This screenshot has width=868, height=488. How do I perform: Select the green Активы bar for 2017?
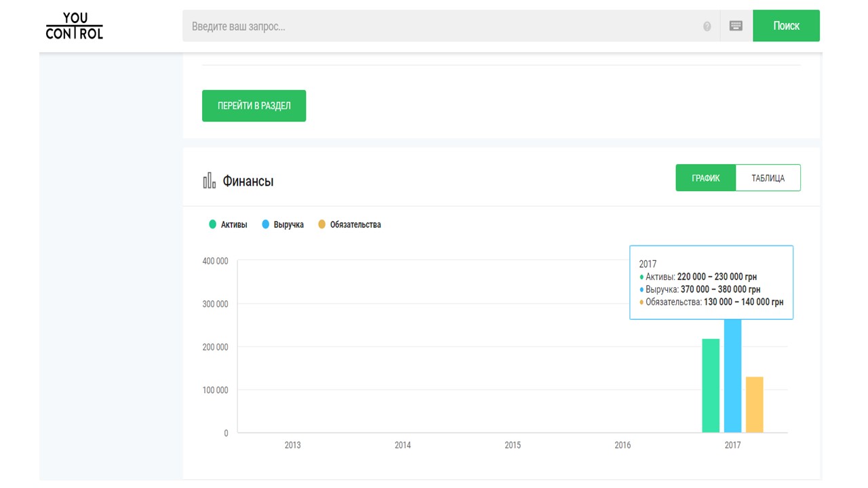[711, 385]
